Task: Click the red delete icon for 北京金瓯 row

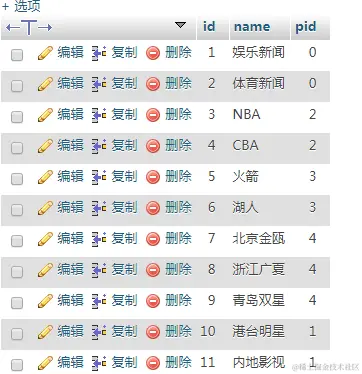Action: 153,239
